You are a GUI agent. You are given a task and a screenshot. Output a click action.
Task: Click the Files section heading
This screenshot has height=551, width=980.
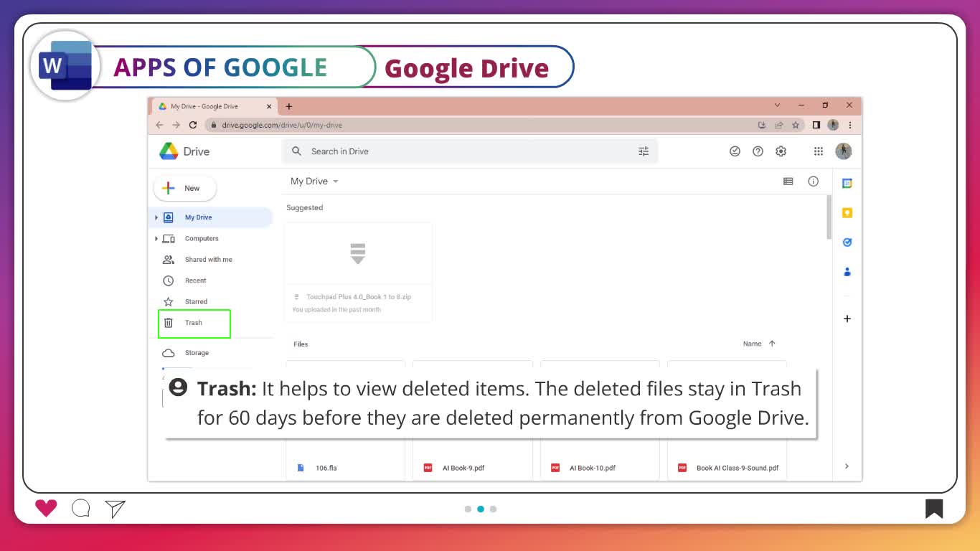click(301, 344)
